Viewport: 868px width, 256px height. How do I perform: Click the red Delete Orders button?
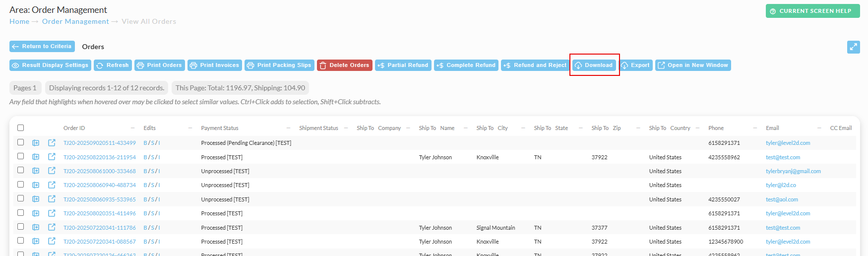tap(345, 65)
